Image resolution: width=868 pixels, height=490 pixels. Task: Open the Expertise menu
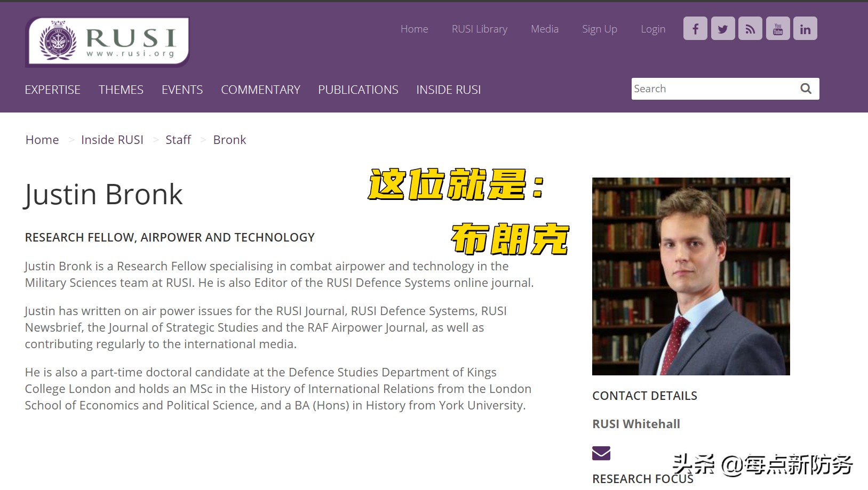(x=53, y=90)
